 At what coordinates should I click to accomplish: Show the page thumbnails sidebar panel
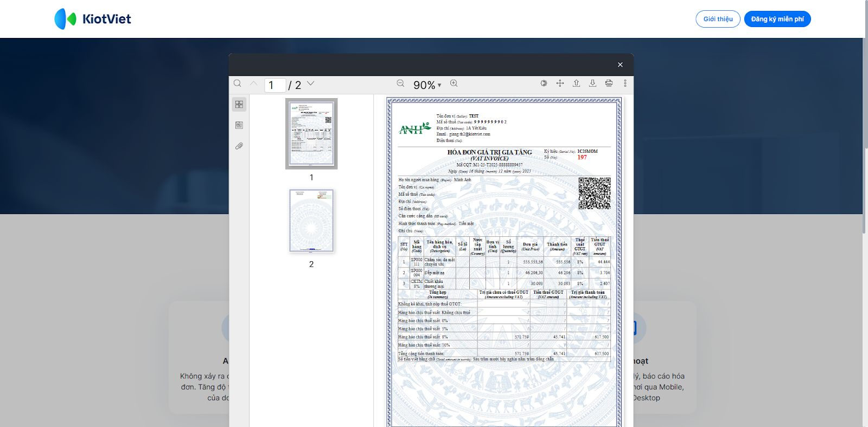(239, 104)
